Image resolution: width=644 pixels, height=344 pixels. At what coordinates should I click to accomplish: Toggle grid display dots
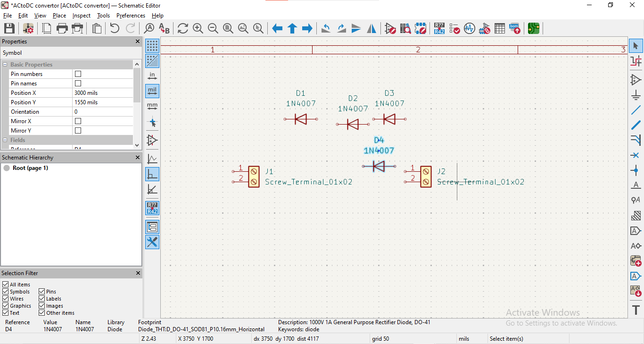[x=152, y=46]
